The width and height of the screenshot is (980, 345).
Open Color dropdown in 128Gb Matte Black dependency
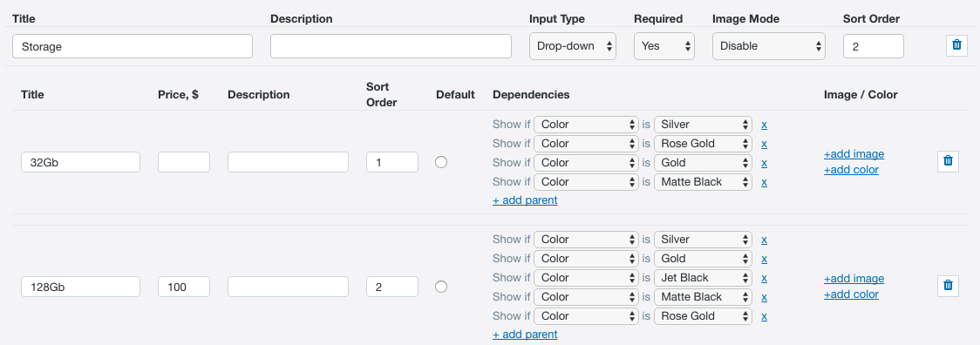click(586, 297)
